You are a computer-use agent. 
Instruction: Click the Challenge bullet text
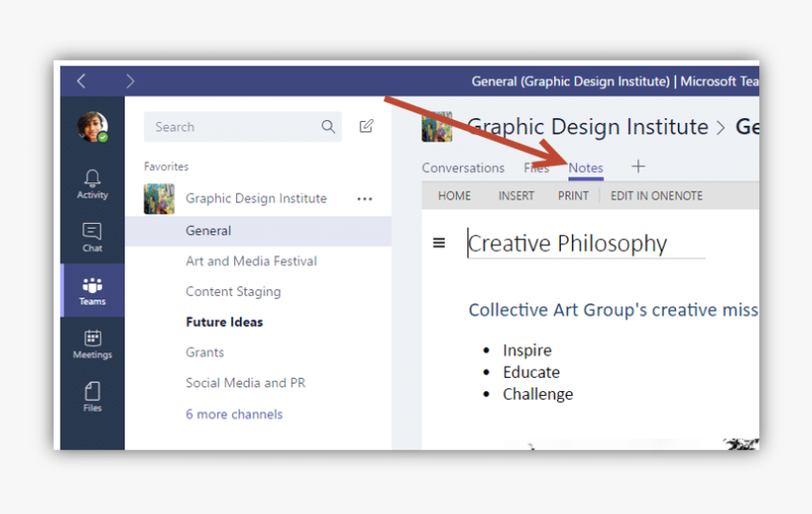coord(537,394)
